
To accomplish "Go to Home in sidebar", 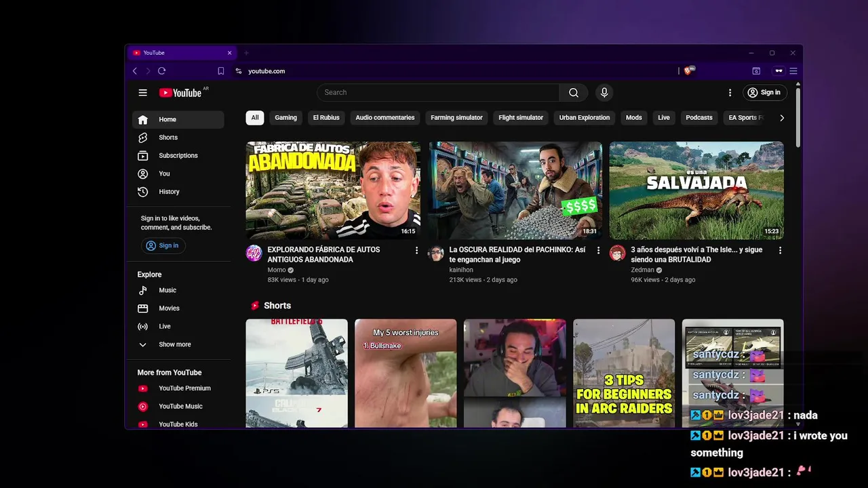I will click(178, 120).
